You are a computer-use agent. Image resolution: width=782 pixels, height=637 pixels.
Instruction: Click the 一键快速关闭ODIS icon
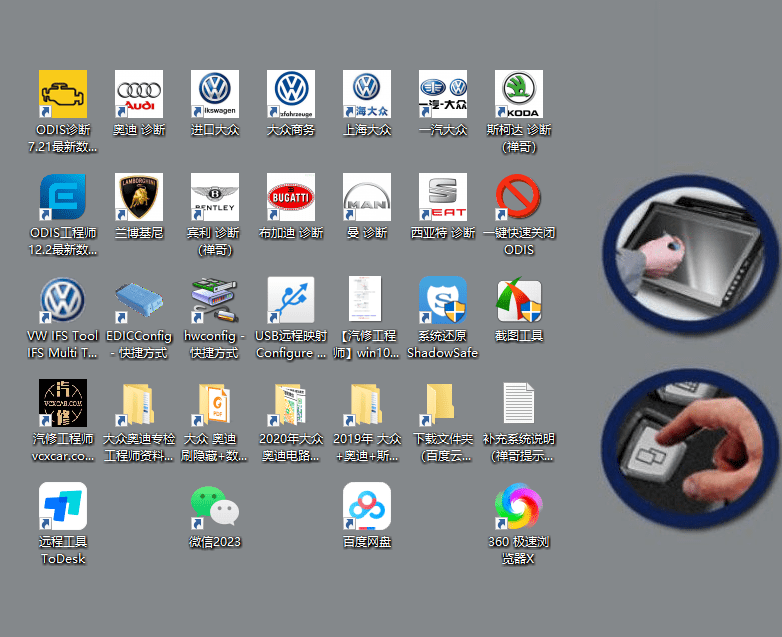519,198
